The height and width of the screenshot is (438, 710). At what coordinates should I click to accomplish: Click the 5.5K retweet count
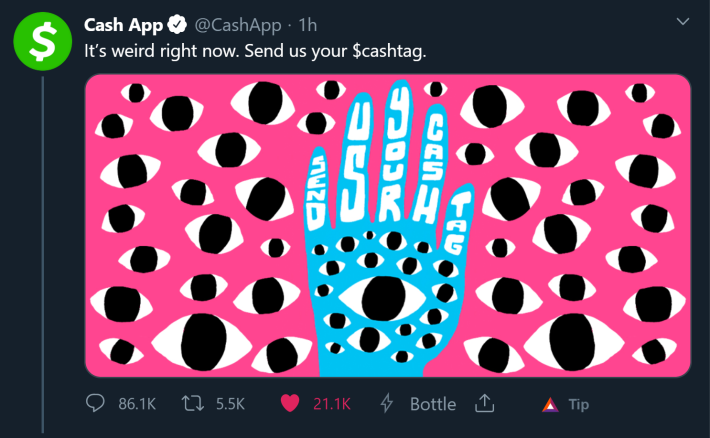230,404
